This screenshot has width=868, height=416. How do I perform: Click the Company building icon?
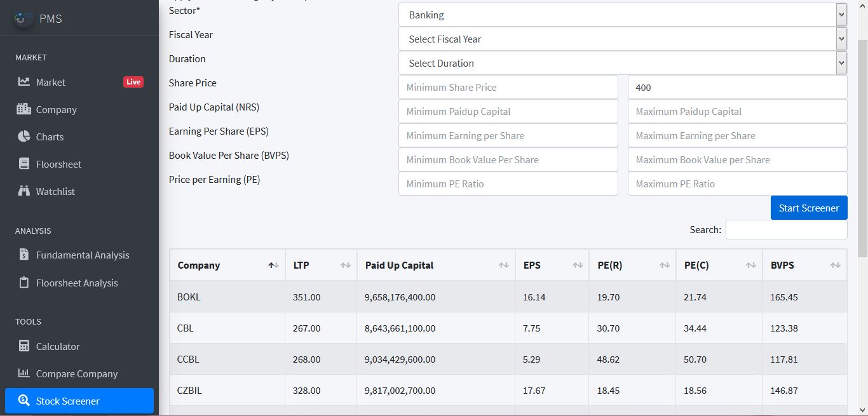pyautogui.click(x=24, y=109)
